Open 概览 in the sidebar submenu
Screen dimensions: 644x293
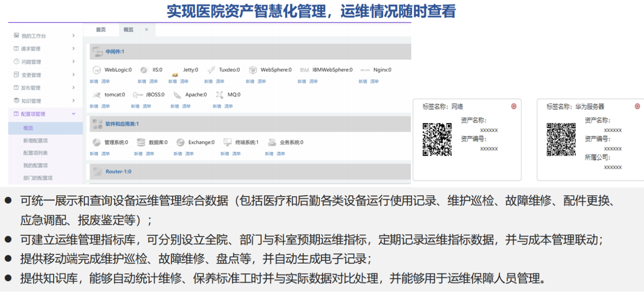[45, 128]
